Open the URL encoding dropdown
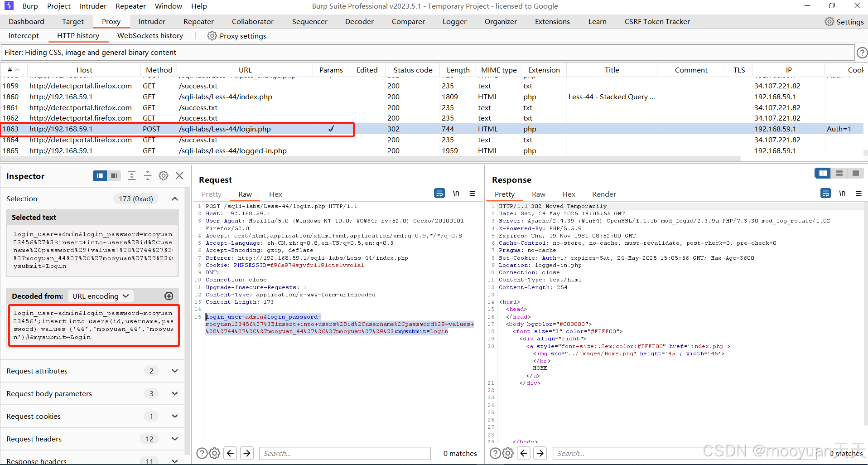Screen dimensions: 868x465 [x=101, y=296]
